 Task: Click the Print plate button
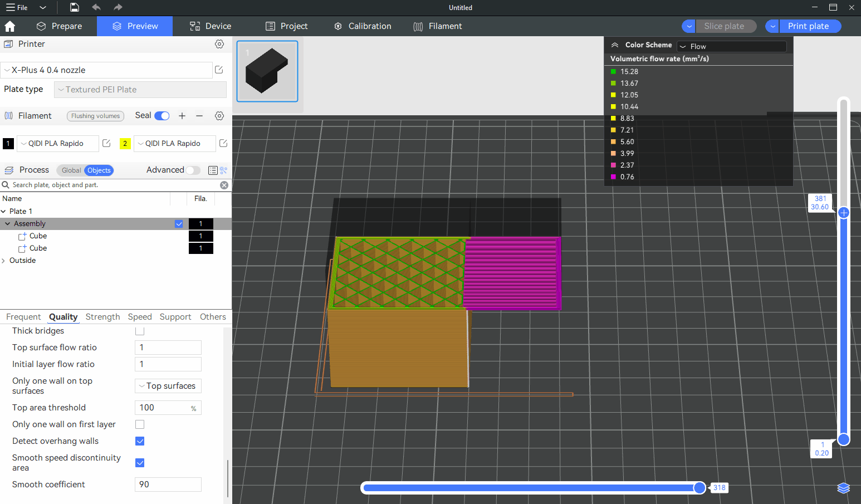[x=808, y=26]
